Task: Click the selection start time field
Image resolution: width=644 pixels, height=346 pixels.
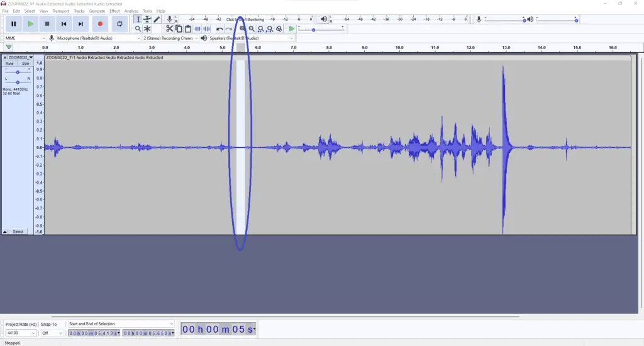Action: 94,333
